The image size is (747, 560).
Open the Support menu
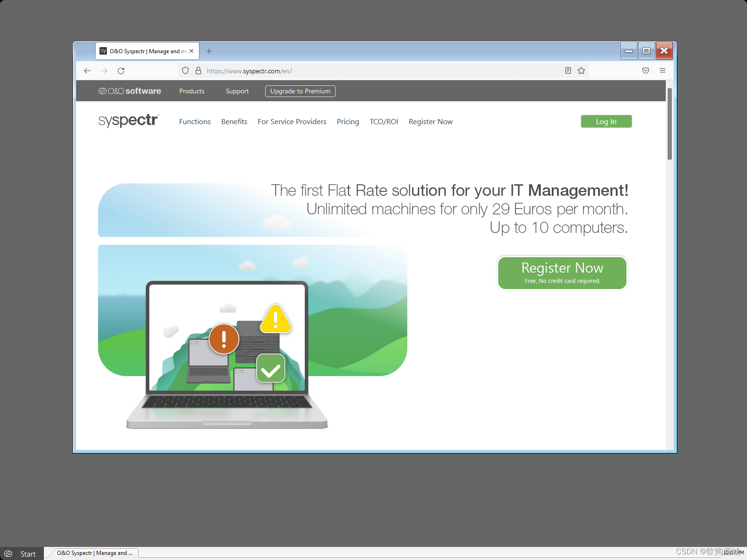[x=237, y=91]
